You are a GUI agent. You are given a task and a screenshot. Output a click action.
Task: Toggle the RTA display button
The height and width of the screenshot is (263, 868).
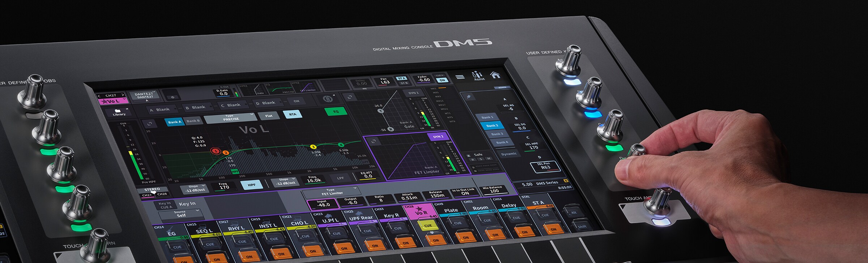(292, 115)
